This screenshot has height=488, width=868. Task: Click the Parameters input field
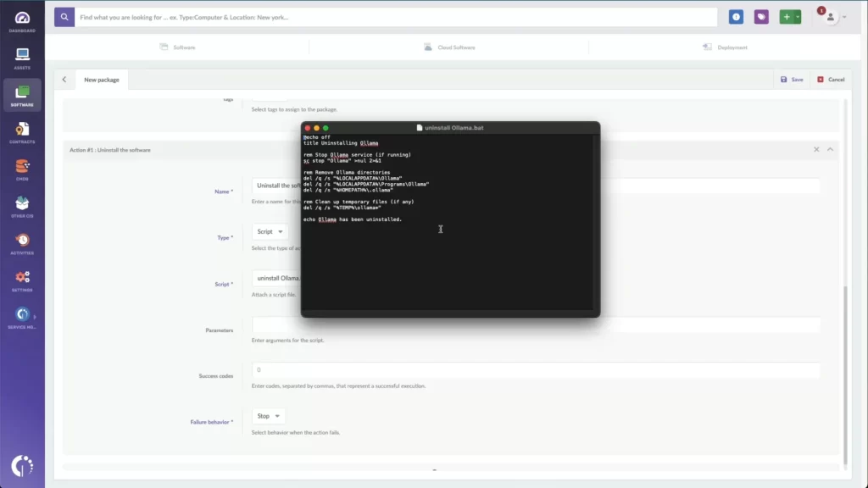pos(536,324)
